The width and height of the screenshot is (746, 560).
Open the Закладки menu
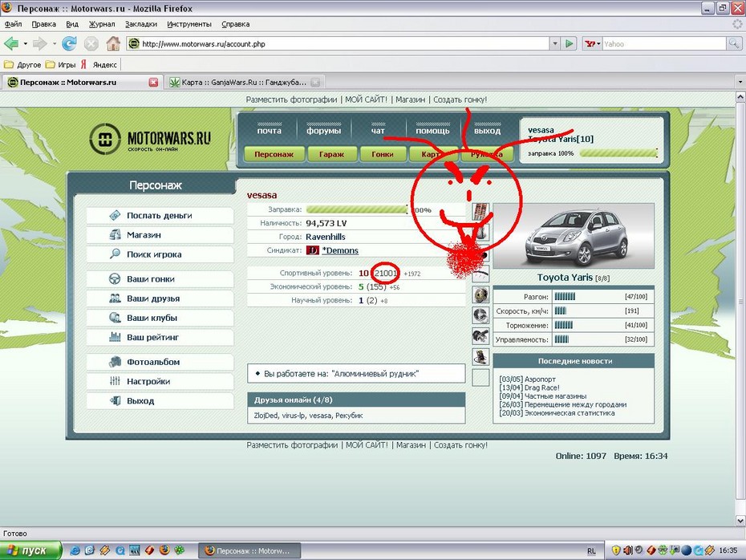pyautogui.click(x=141, y=24)
